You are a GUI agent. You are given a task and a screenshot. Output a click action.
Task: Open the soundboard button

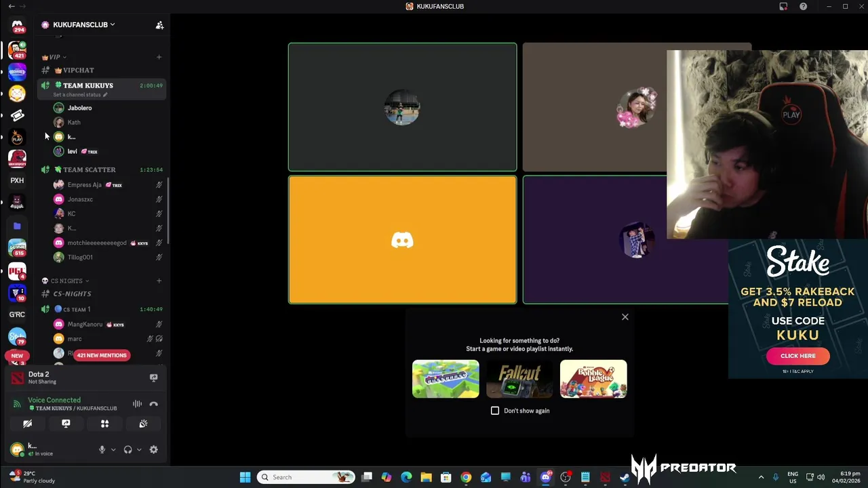pyautogui.click(x=143, y=424)
